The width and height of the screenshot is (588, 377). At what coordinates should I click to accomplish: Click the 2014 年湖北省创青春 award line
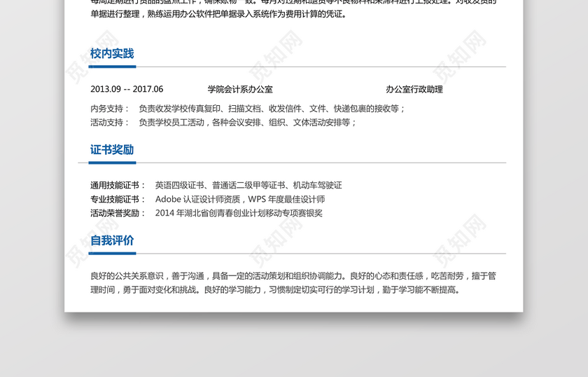pyautogui.click(x=239, y=213)
